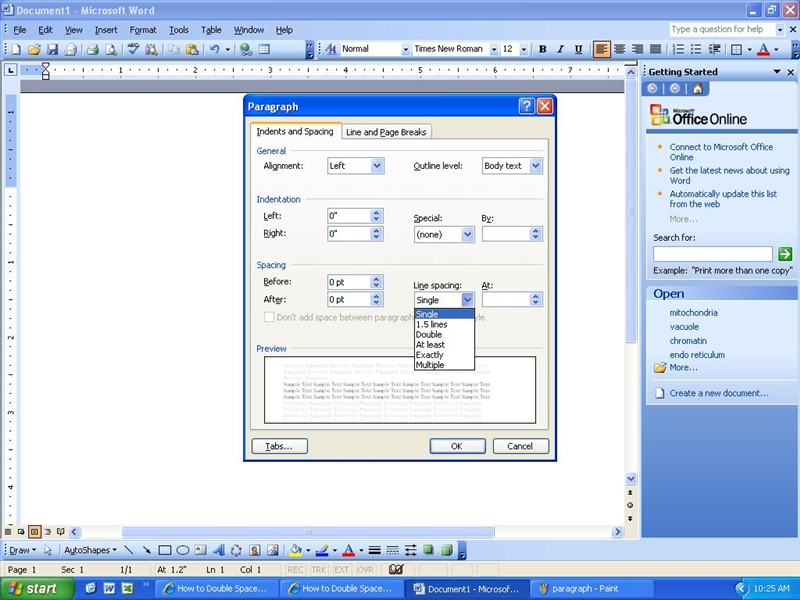Toggle TRK track changes in status bar

point(318,569)
